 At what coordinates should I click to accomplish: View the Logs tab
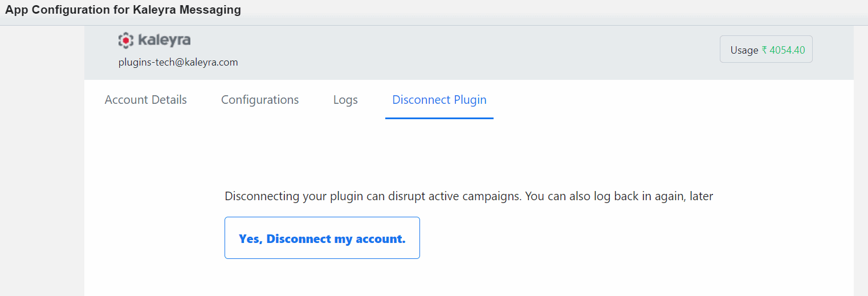pyautogui.click(x=345, y=100)
